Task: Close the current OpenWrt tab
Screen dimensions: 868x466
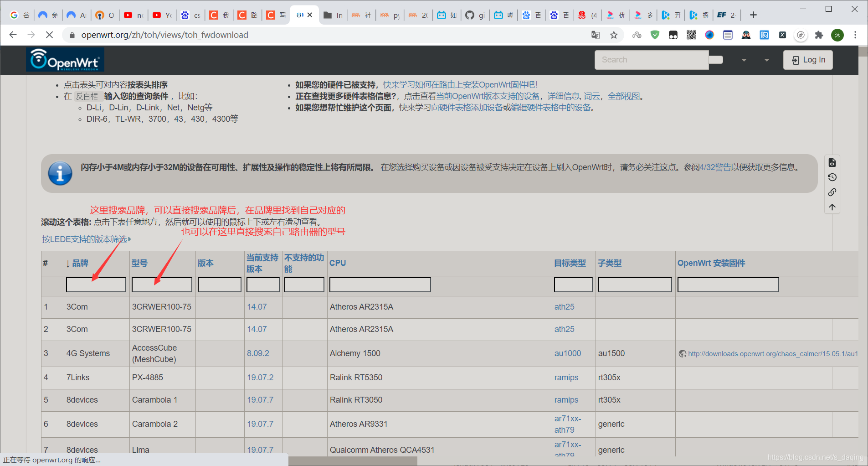Action: coord(310,15)
